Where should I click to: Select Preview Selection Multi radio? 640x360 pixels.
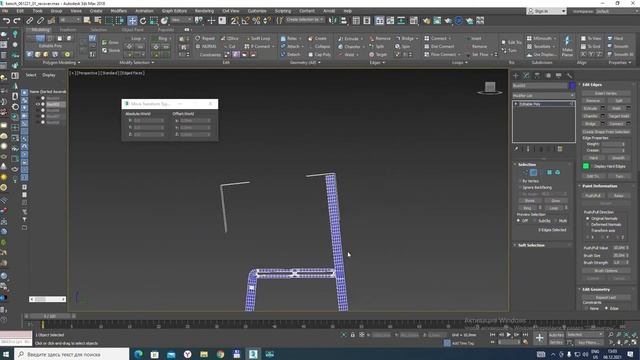click(556, 221)
